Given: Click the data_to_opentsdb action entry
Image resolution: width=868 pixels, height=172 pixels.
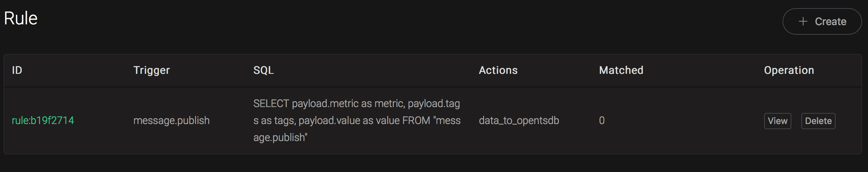Looking at the screenshot, I should [519, 120].
